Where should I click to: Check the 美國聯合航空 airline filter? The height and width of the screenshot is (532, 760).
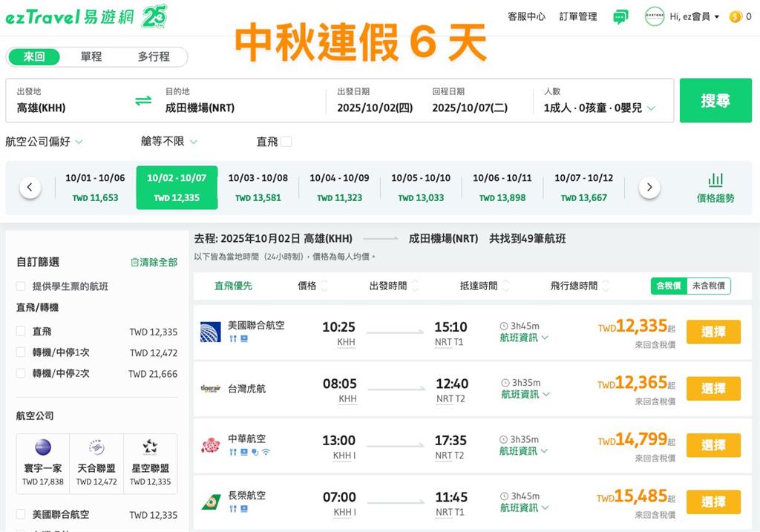click(x=21, y=514)
